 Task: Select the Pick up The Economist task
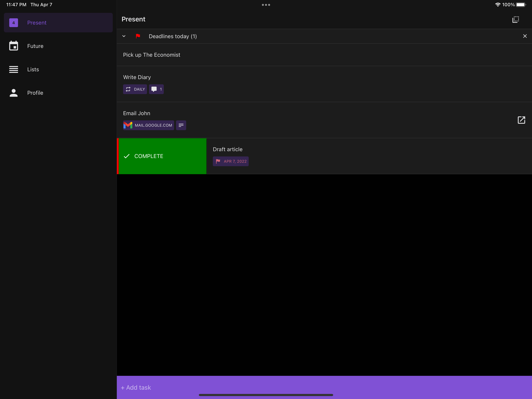click(x=151, y=55)
